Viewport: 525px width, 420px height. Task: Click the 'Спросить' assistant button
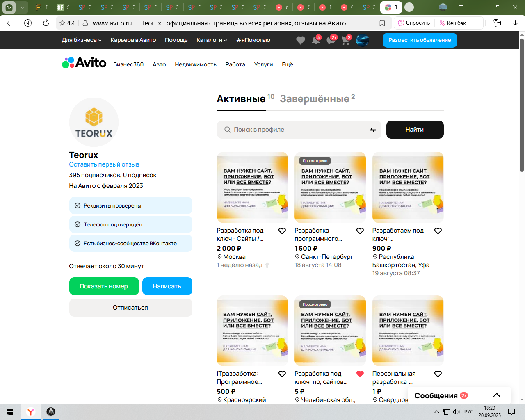pos(414,23)
